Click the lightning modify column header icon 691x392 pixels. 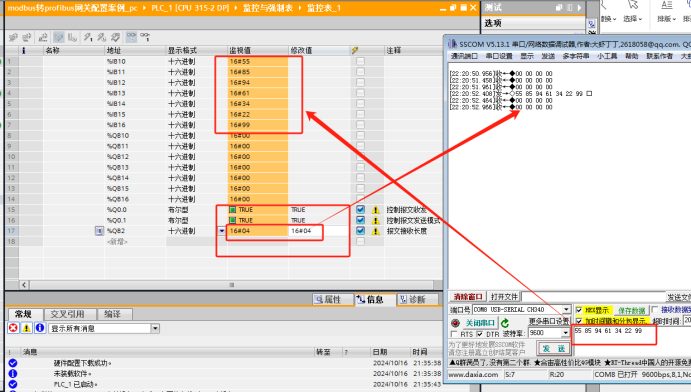point(355,50)
